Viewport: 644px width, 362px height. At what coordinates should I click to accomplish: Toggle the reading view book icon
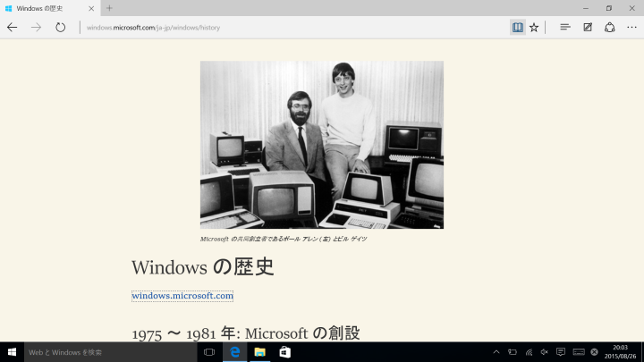pyautogui.click(x=518, y=28)
